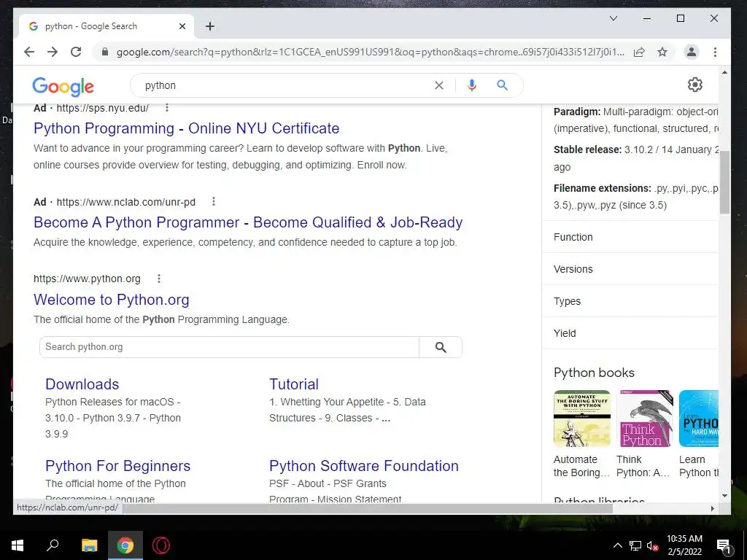
Task: Open Think Python book thumbnail
Action: coord(645,419)
